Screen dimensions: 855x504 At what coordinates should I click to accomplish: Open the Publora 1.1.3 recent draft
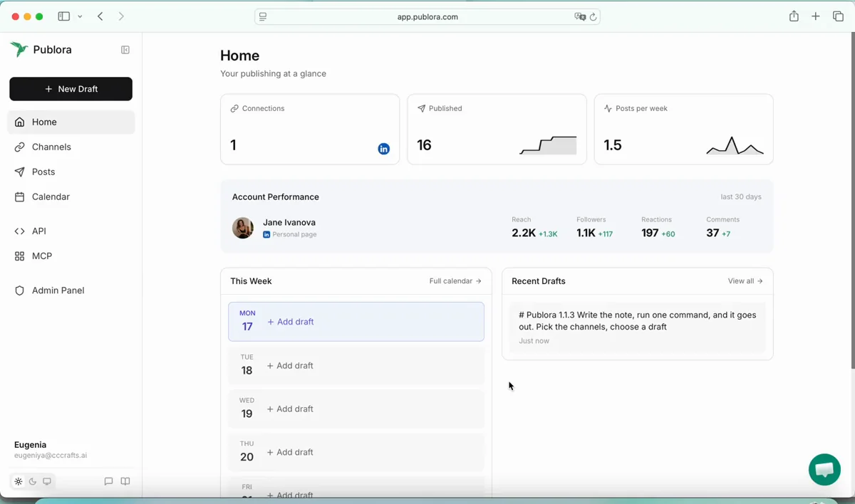(x=638, y=327)
